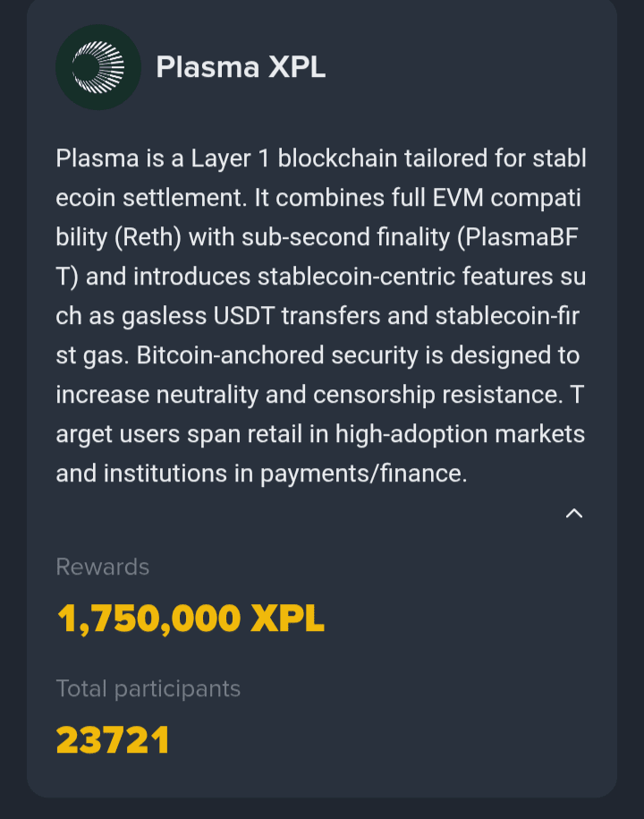The height and width of the screenshot is (819, 644).
Task: Click the 23721 participants count
Action: [x=113, y=740]
